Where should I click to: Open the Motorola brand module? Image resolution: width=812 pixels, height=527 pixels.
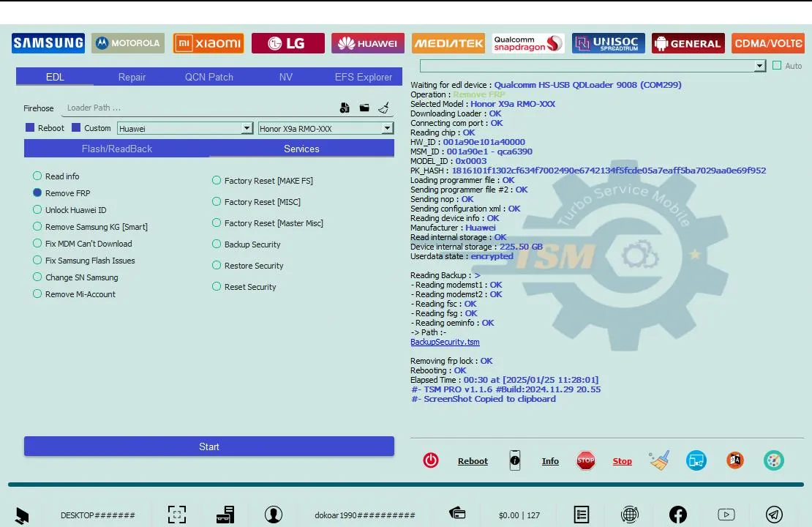129,43
